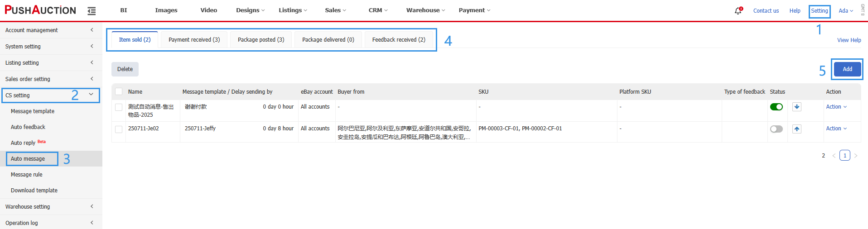Open Message template in sidebar
This screenshot has width=868, height=229.
pyautogui.click(x=33, y=111)
